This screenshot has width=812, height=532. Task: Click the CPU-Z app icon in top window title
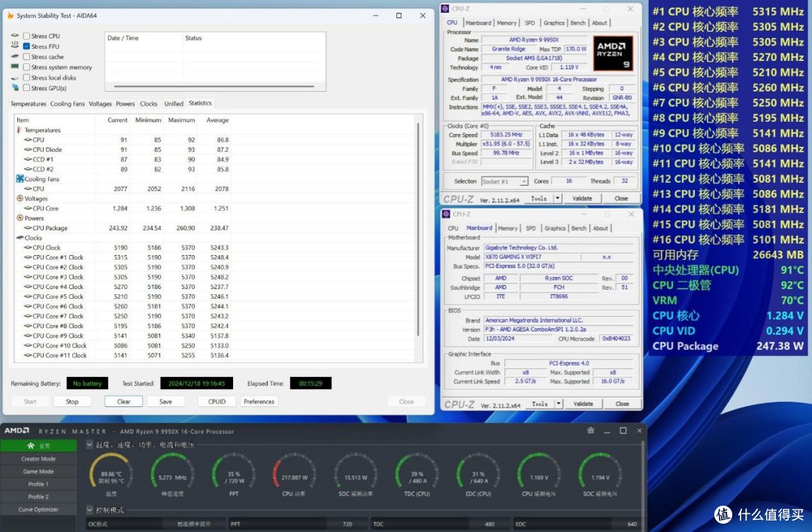445,9
